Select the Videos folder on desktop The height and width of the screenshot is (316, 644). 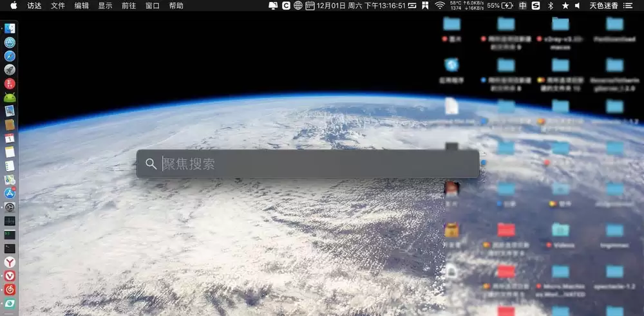coord(561,234)
